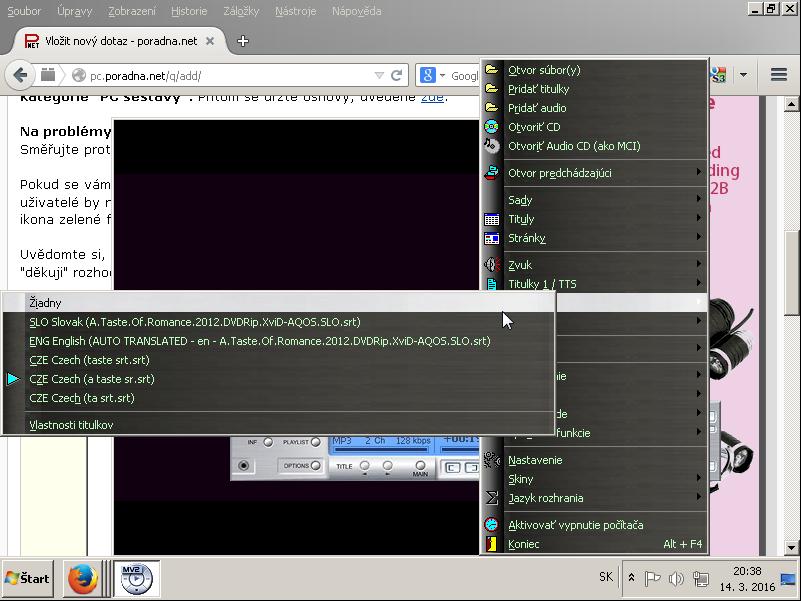Click the Nastavenie gear icon
The height and width of the screenshot is (601, 801).
[491, 460]
